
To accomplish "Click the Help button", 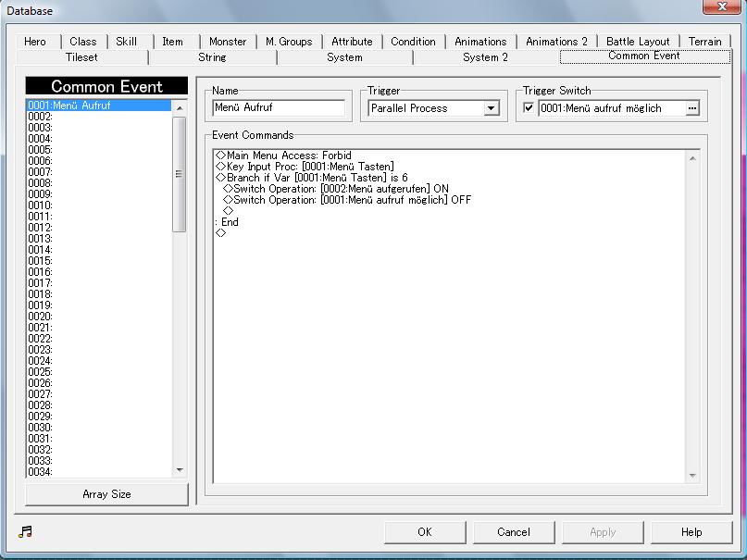I will click(x=691, y=532).
